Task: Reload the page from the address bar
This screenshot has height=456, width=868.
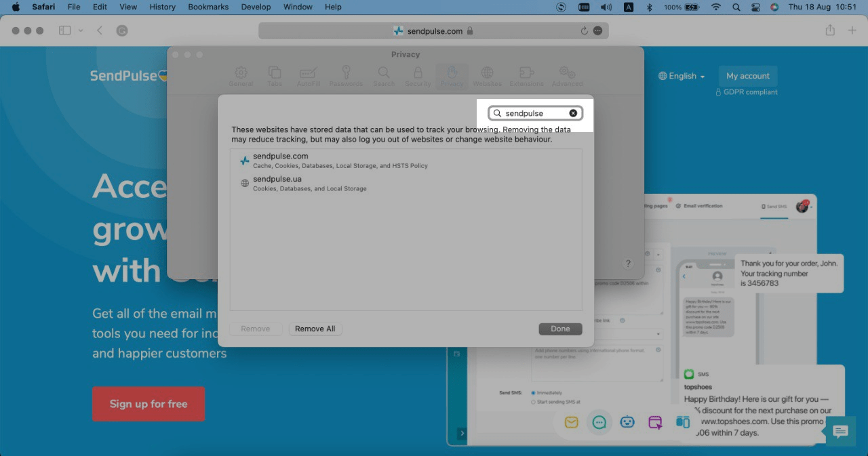Action: [x=584, y=30]
